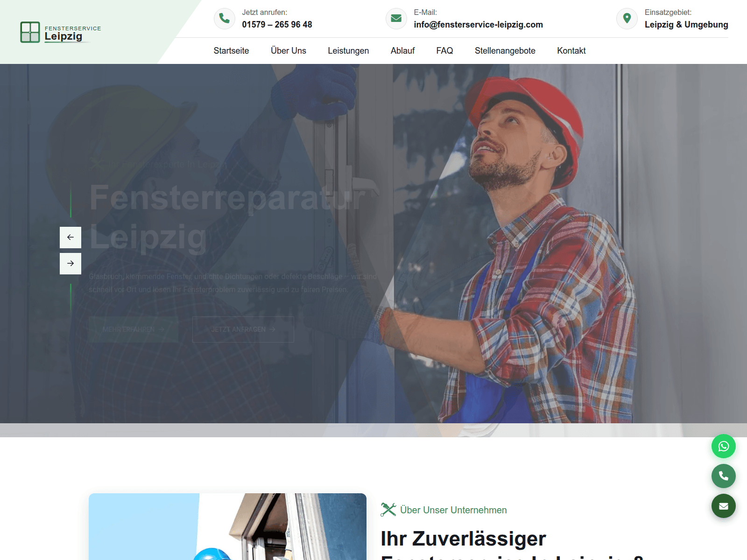
Task: Tap the floating green phone call button
Action: point(724,476)
